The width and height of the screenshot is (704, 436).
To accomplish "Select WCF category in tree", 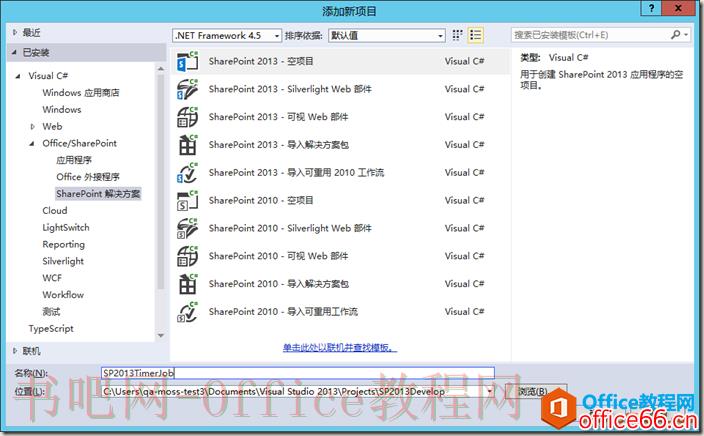I will click(x=52, y=278).
